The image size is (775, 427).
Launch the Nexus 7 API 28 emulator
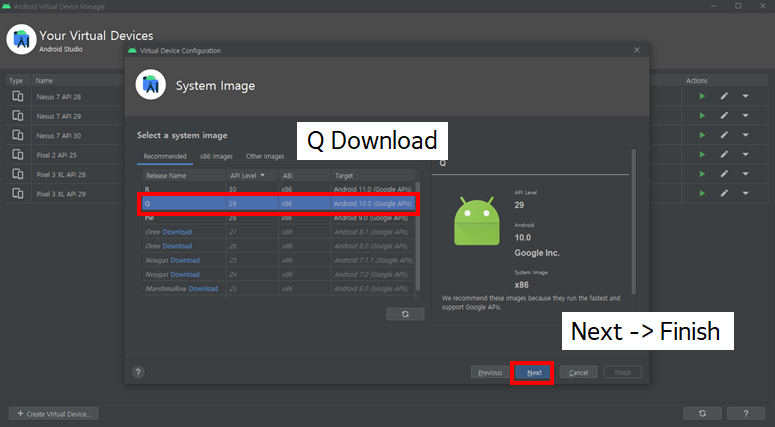tap(702, 96)
